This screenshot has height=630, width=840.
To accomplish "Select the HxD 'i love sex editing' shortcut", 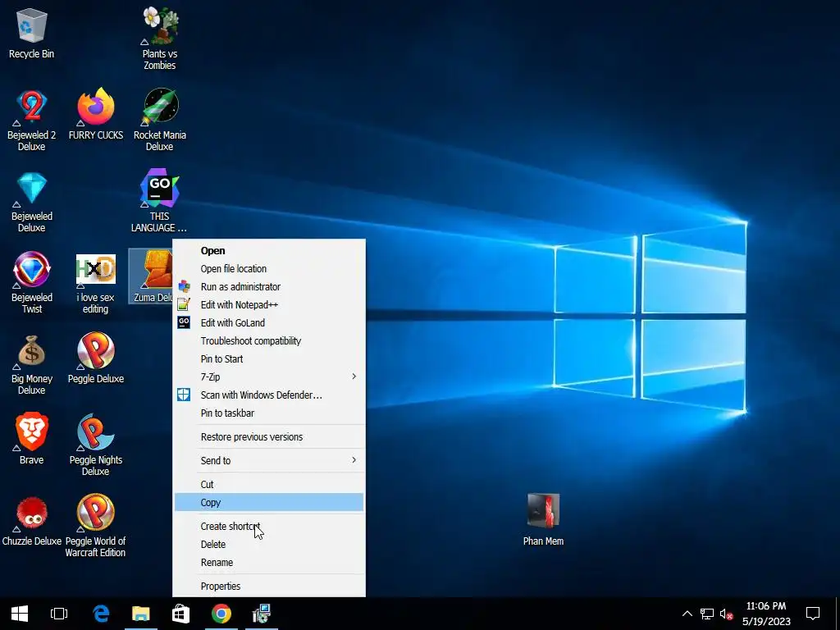I will click(96, 283).
